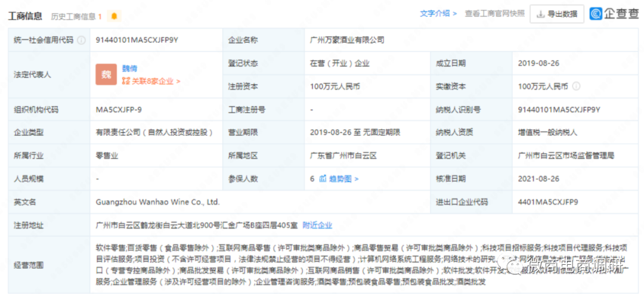The height and width of the screenshot is (294, 644).
Task: Open the 工商信息 tab
Action: [x=25, y=16]
